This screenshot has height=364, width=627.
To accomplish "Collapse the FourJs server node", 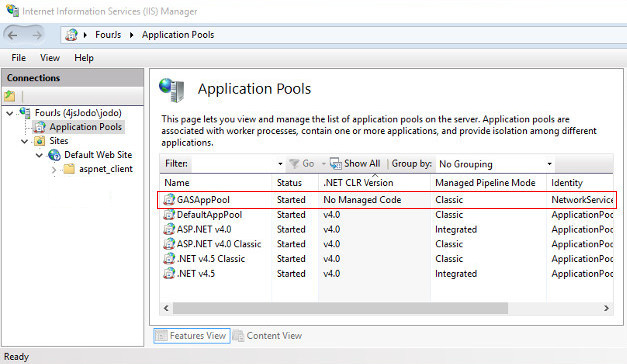I will coord(10,114).
